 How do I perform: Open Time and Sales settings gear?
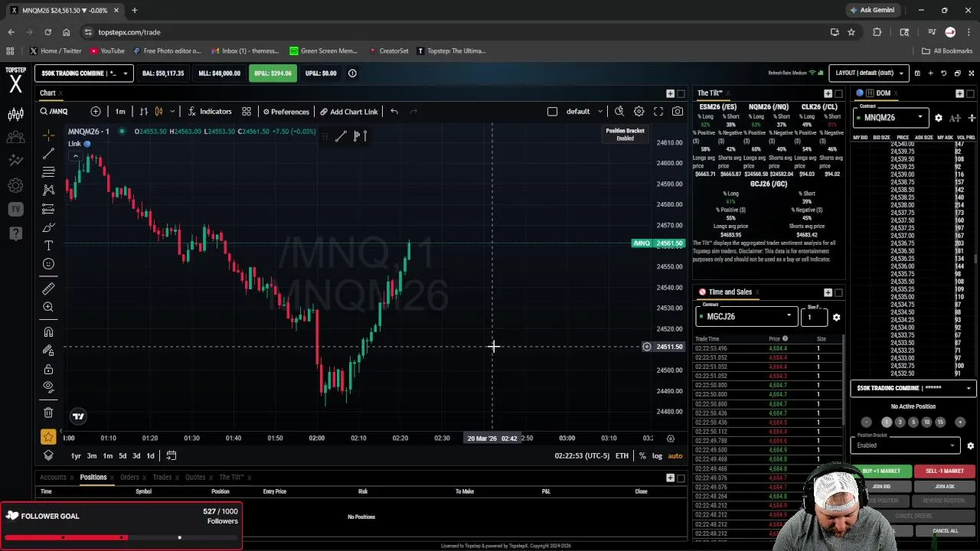point(836,317)
